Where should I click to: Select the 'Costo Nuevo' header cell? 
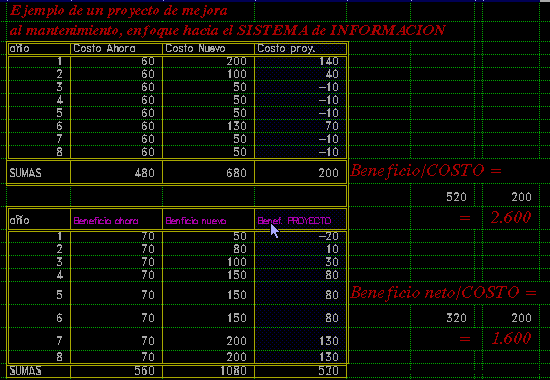pos(208,48)
